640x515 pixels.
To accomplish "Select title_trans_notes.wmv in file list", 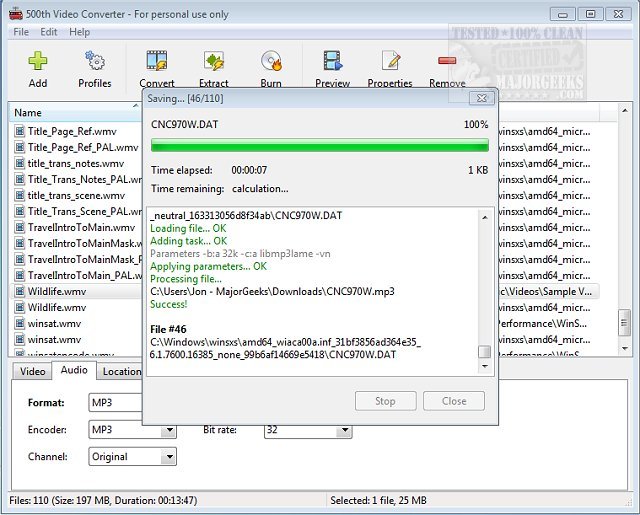I will 76,163.
